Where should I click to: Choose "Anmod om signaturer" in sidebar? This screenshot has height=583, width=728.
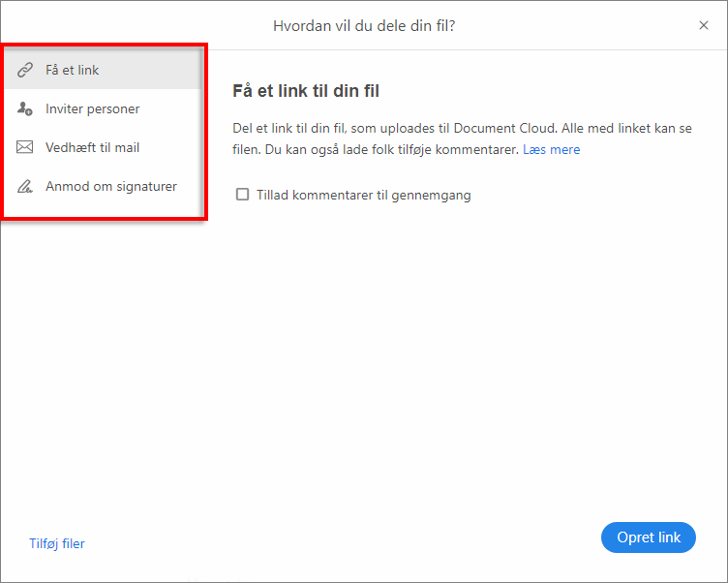pyautogui.click(x=111, y=187)
